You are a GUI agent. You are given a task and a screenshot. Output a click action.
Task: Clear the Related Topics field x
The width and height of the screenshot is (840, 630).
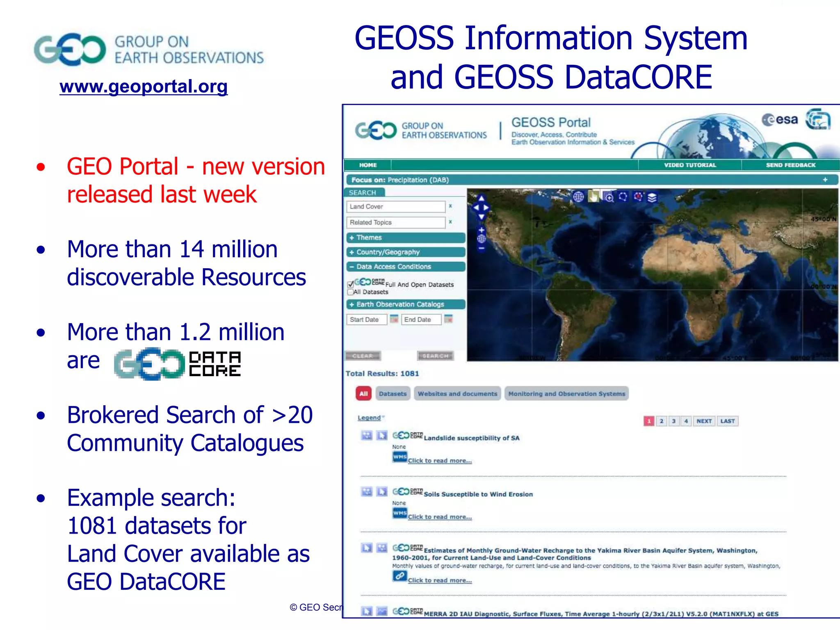coord(450,221)
